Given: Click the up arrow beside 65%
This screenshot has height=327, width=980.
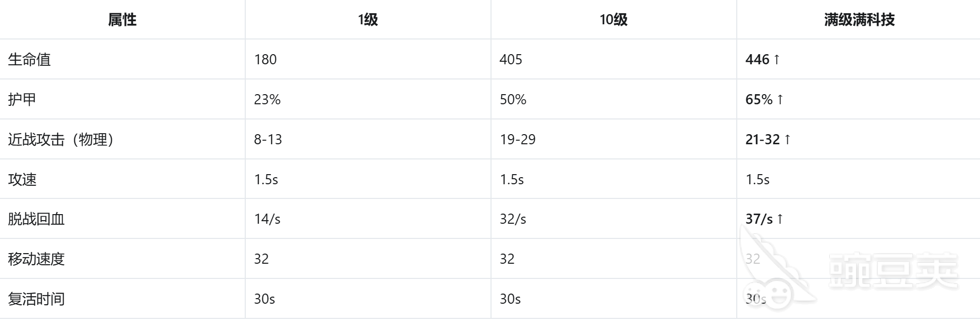Looking at the screenshot, I should [x=780, y=99].
